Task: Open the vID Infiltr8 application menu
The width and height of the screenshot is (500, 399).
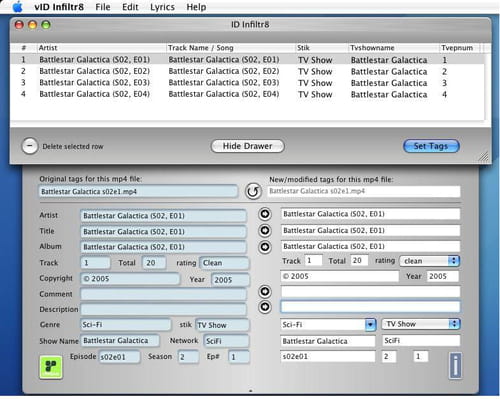Action: point(59,7)
